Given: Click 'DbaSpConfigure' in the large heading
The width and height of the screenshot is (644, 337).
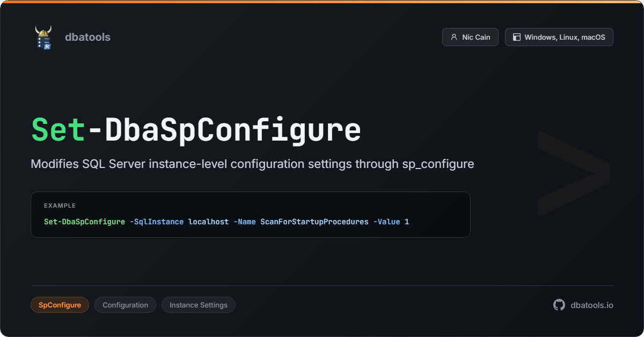Looking at the screenshot, I should (x=232, y=130).
